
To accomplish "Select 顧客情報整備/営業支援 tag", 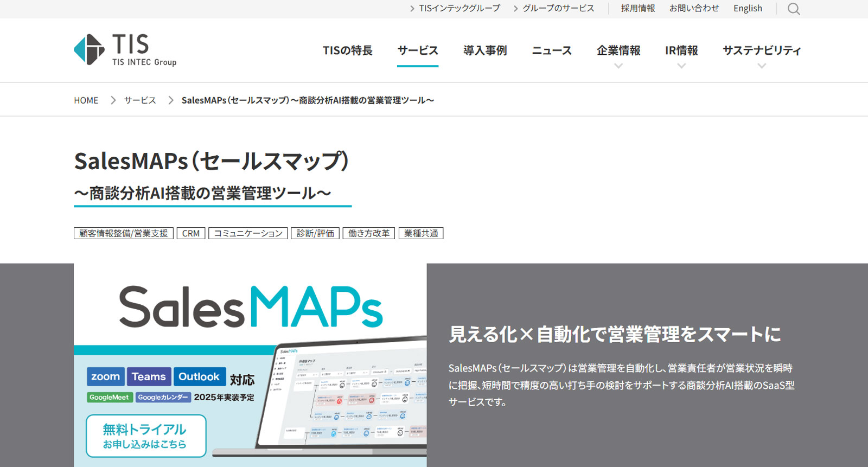I will coord(124,233).
